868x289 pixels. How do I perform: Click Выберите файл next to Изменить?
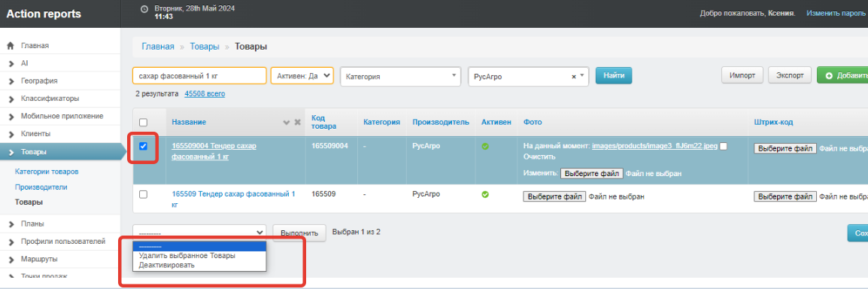pyautogui.click(x=592, y=173)
